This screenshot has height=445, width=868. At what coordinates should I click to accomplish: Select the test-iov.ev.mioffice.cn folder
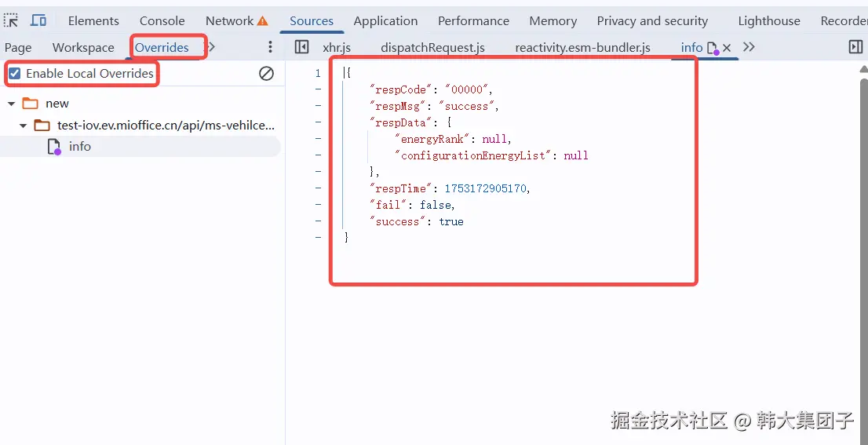click(166, 125)
